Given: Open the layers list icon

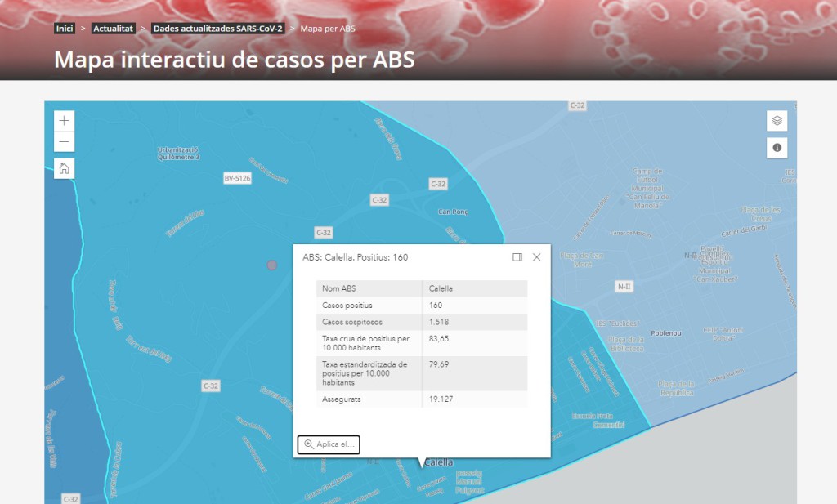Looking at the screenshot, I should point(776,119).
